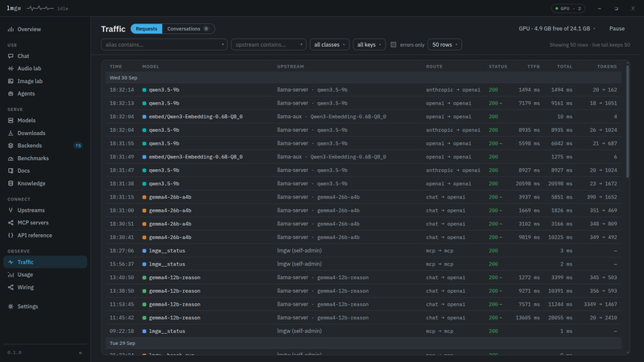Sort by the TIME column header
The image size is (644, 362).
click(x=116, y=67)
